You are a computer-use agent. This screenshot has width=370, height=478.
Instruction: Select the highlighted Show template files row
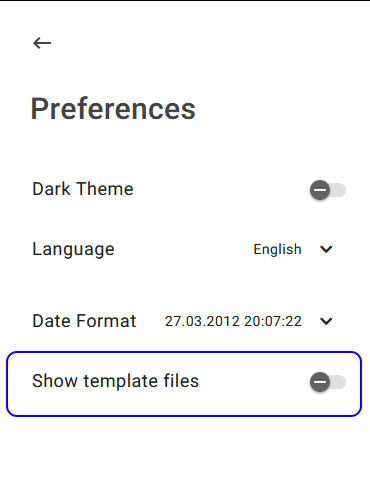(x=184, y=384)
